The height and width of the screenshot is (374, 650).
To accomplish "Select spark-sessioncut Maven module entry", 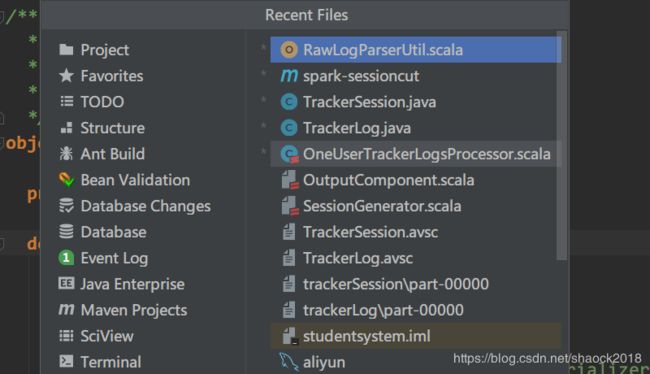I will pyautogui.click(x=416, y=76).
